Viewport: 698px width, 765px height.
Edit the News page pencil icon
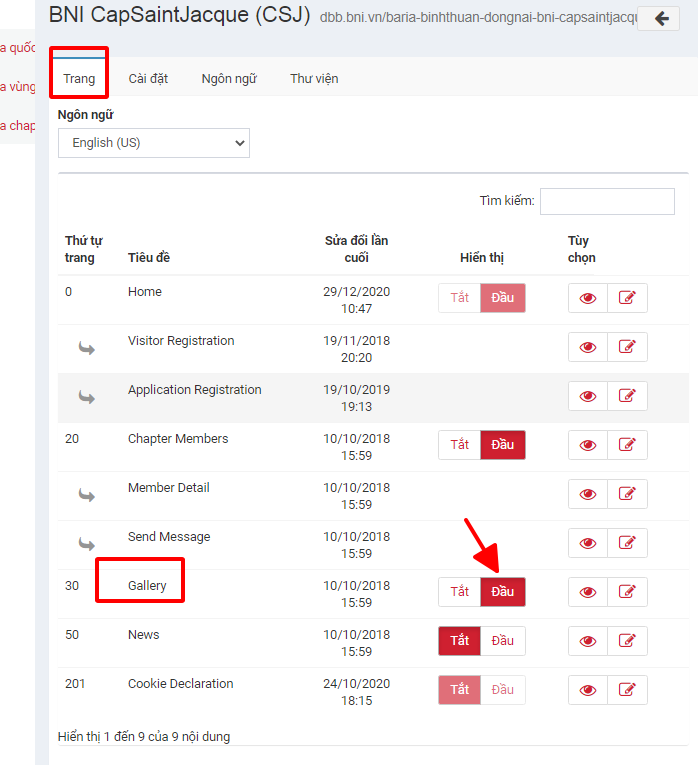pos(627,641)
